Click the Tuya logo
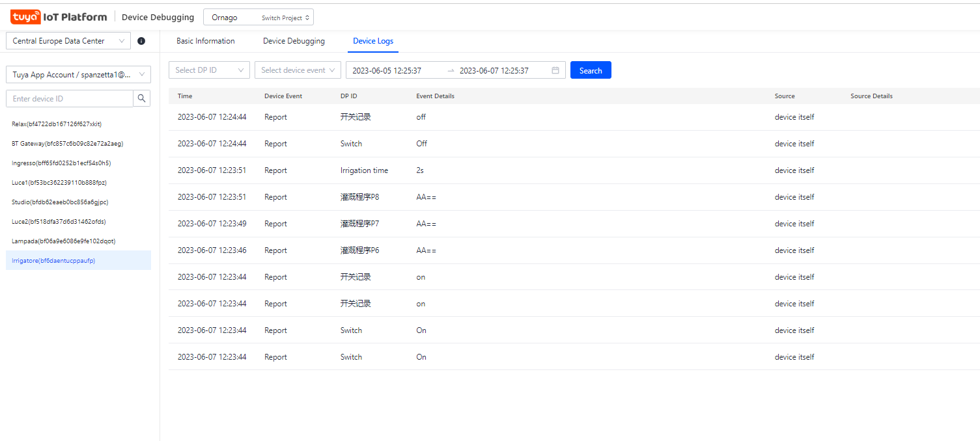This screenshot has height=441, width=980. pyautogui.click(x=25, y=16)
